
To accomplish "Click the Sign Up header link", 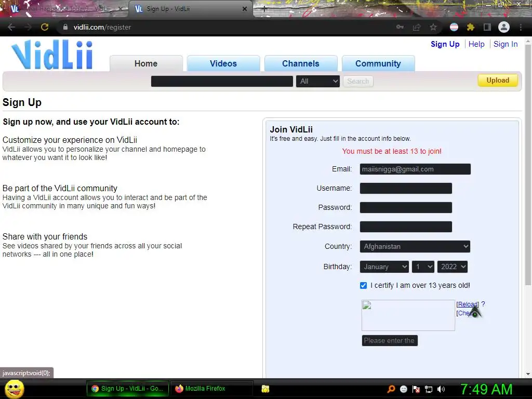I will coord(445,44).
